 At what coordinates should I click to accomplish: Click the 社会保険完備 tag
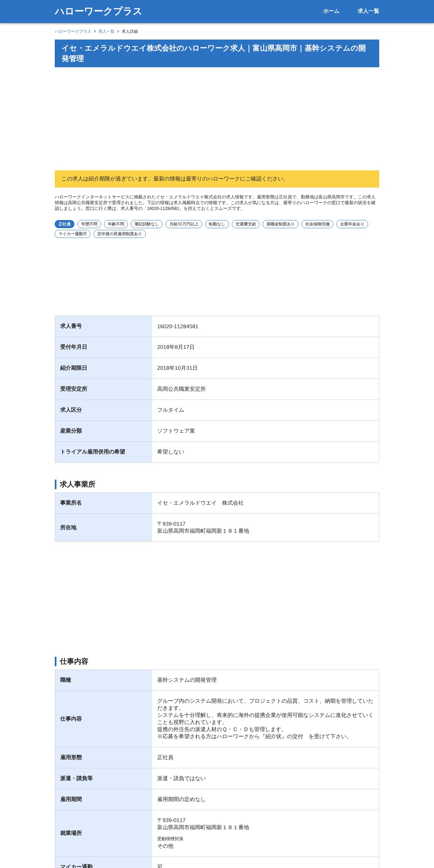[317, 224]
